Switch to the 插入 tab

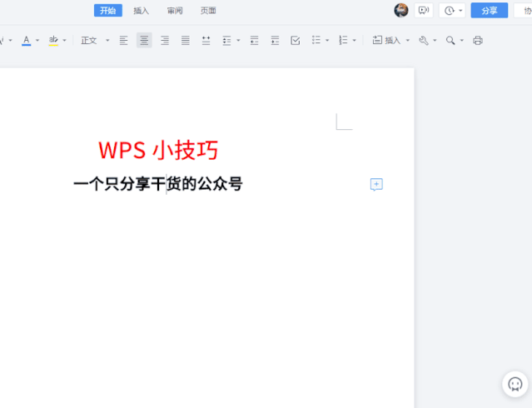(142, 11)
